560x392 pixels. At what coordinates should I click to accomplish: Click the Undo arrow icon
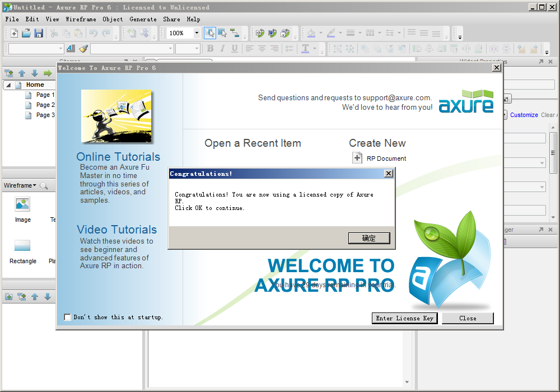(94, 33)
